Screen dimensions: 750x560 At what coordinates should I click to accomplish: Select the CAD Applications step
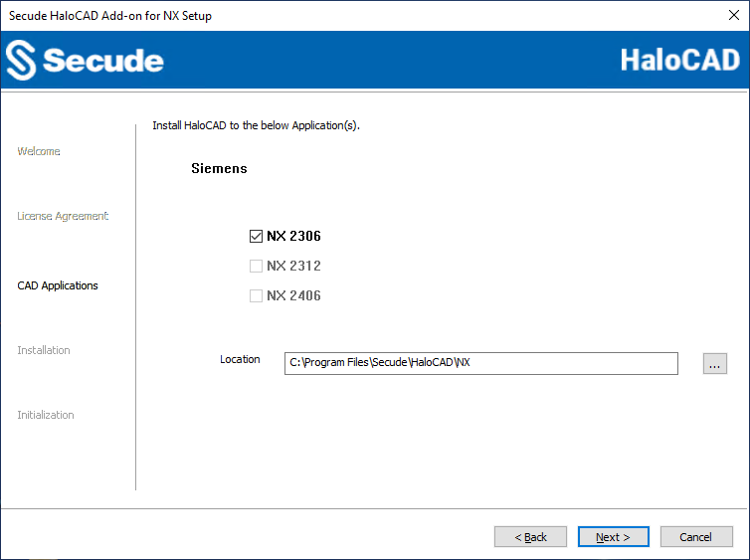point(58,285)
